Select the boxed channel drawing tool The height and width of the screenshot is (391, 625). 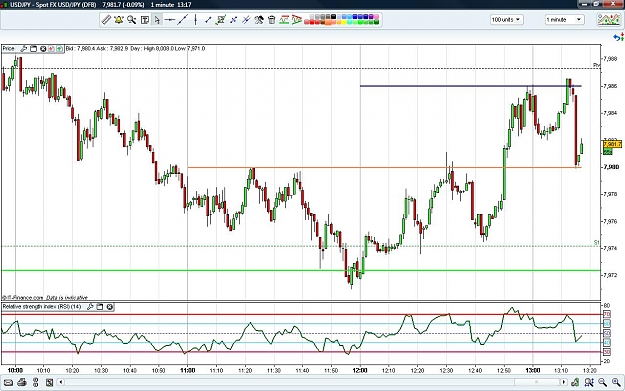(x=221, y=20)
